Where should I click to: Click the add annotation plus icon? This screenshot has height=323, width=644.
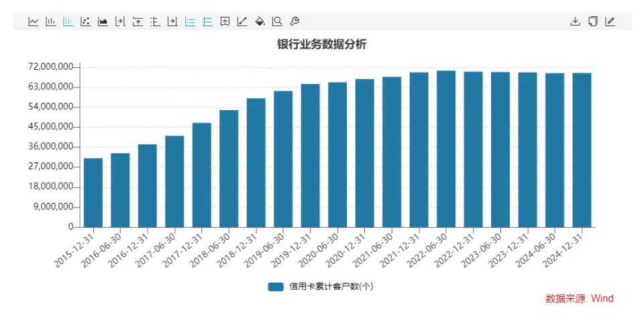pyautogui.click(x=225, y=21)
